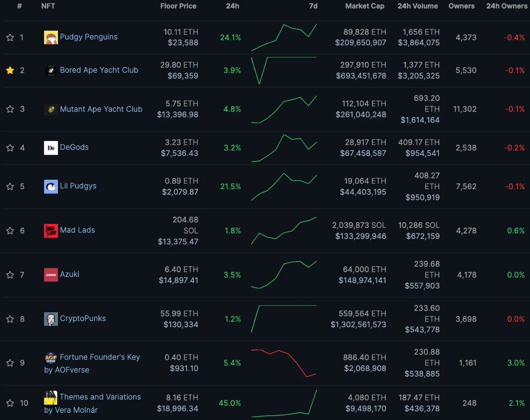This screenshot has height=420, width=530.
Task: View Themes and Variations 7d sparkline
Action: [x=284, y=403]
